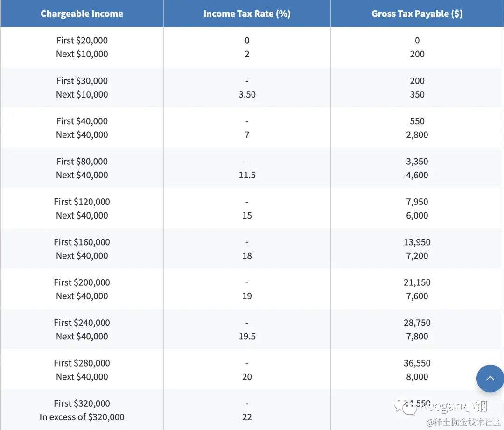Click the 19.5 tax rate value
The image size is (504, 430).
pos(247,336)
